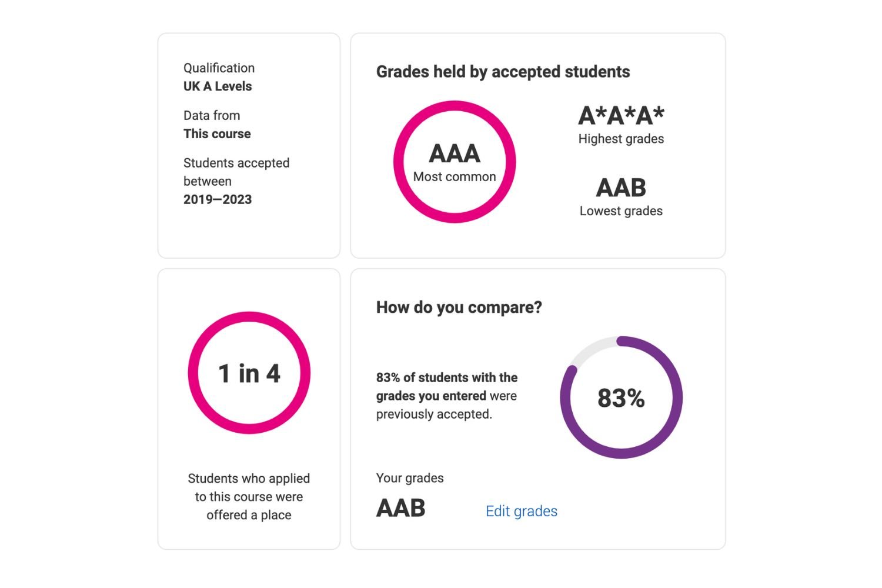Screen dimensions: 882x588
Task: Select the 2019—2023 date range text
Action: [x=218, y=199]
